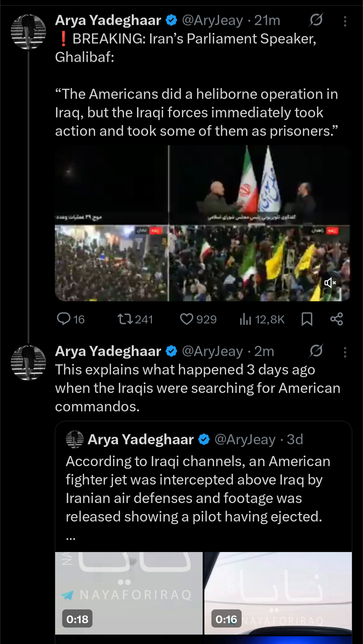The height and width of the screenshot is (644, 363).
Task: Play the 0:18 video in quoted tweet
Action: (x=129, y=593)
